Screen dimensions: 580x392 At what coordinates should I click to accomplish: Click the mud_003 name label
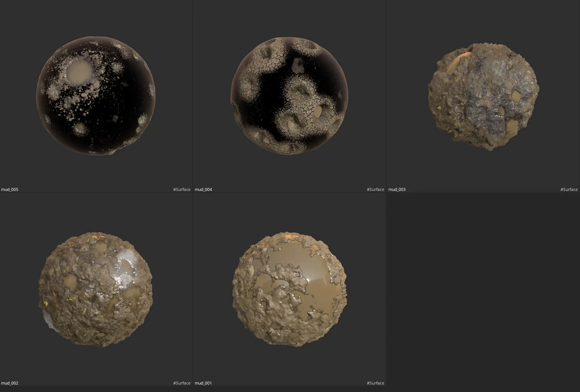click(397, 190)
